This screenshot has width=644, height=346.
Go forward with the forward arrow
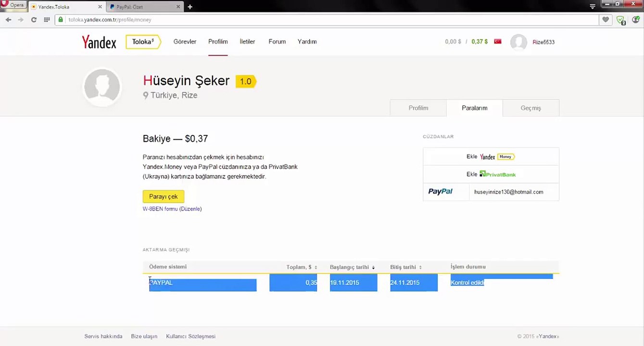(21, 20)
